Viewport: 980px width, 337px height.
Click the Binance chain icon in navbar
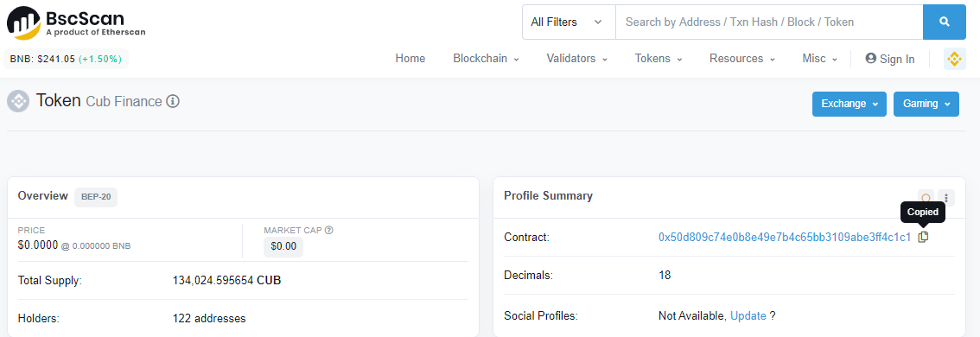click(x=954, y=59)
